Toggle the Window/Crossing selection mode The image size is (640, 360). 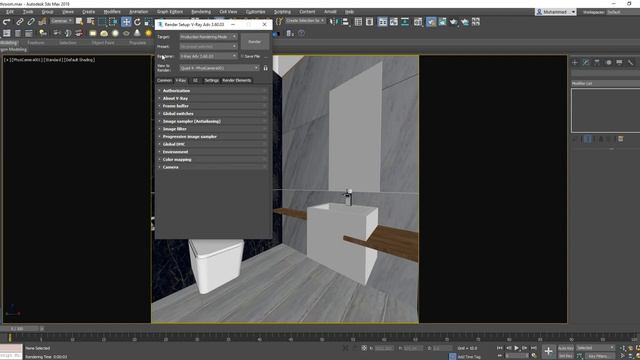(113, 22)
